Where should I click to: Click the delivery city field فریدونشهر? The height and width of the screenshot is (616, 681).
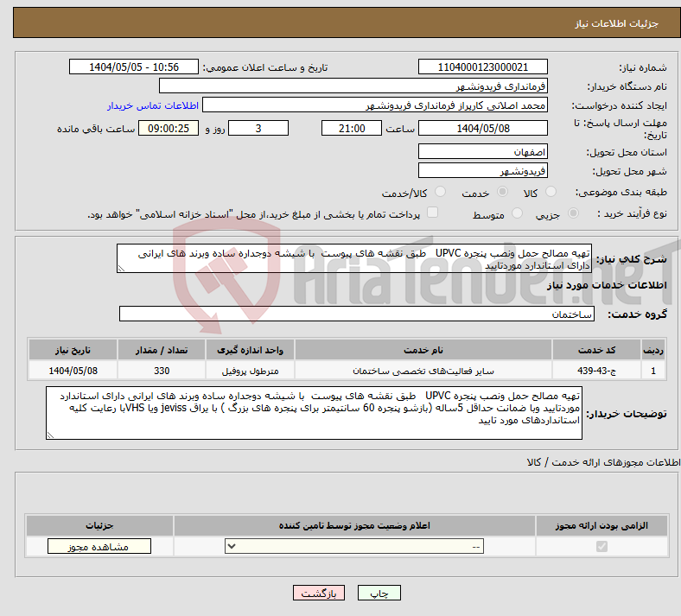482,170
